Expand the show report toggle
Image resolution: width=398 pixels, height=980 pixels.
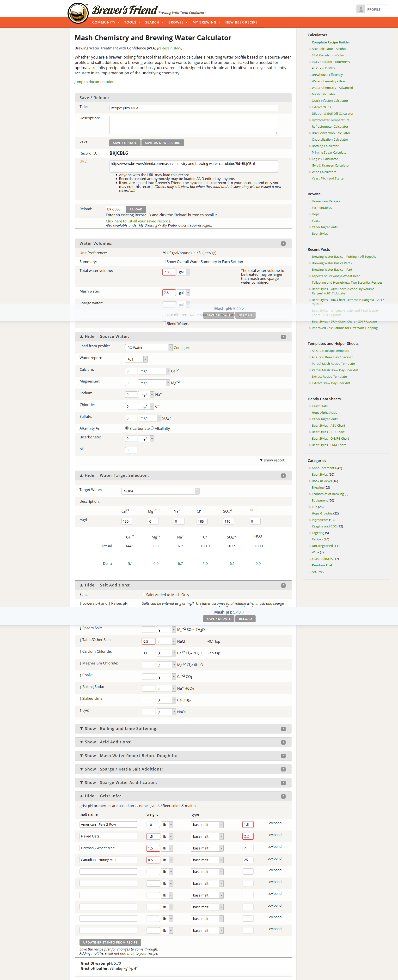point(272,460)
